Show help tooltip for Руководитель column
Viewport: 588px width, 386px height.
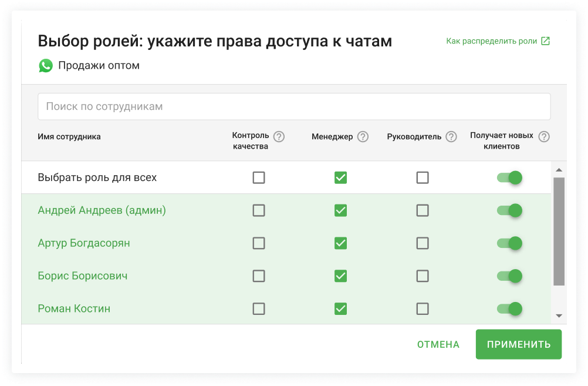pyautogui.click(x=451, y=137)
